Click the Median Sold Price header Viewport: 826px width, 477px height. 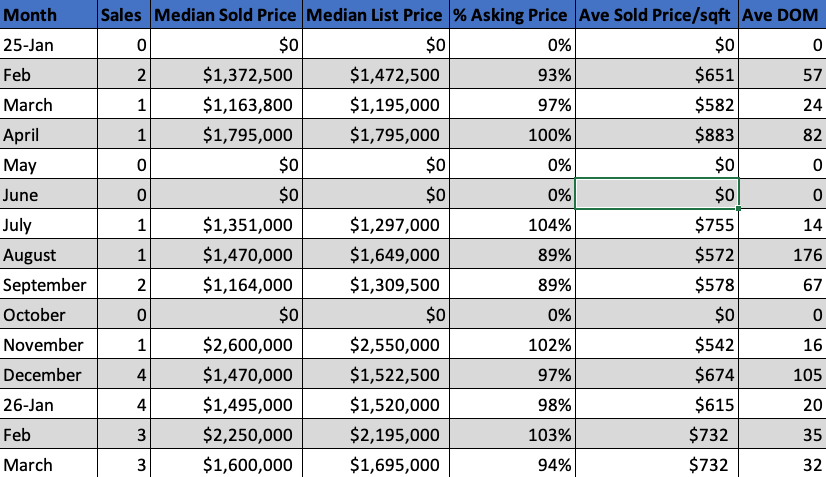coord(224,15)
